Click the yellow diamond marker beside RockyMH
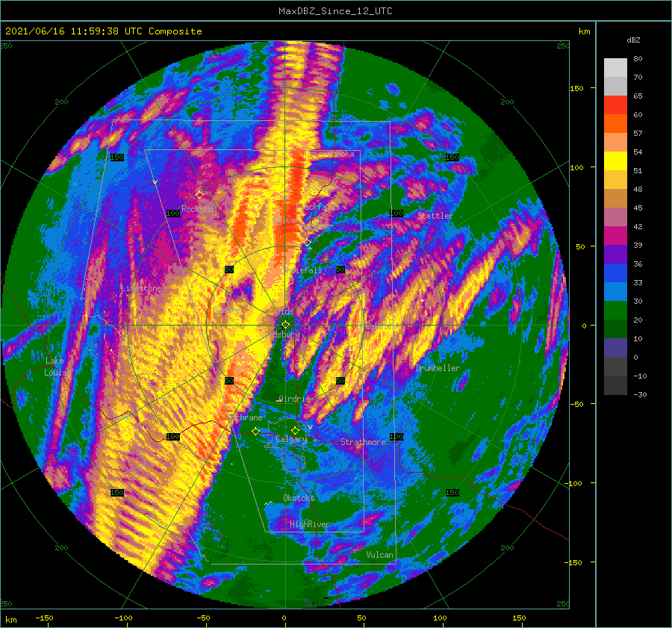The image size is (672, 628). (x=199, y=195)
